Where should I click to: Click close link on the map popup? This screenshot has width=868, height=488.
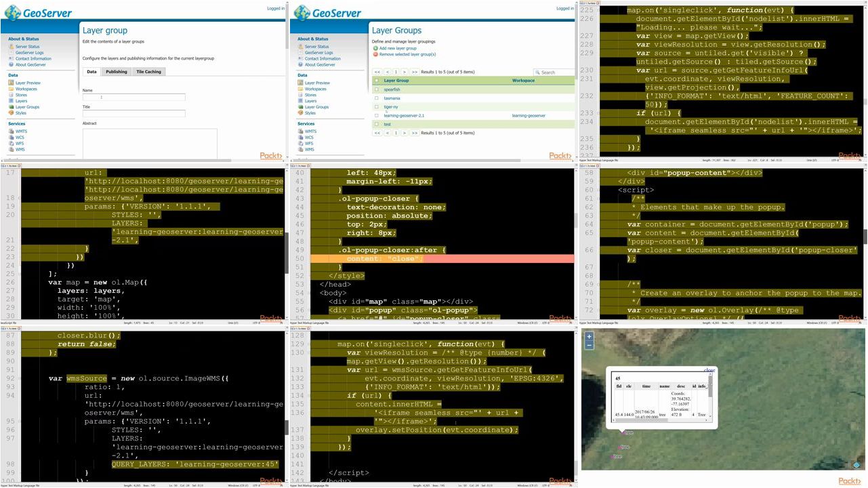point(709,370)
